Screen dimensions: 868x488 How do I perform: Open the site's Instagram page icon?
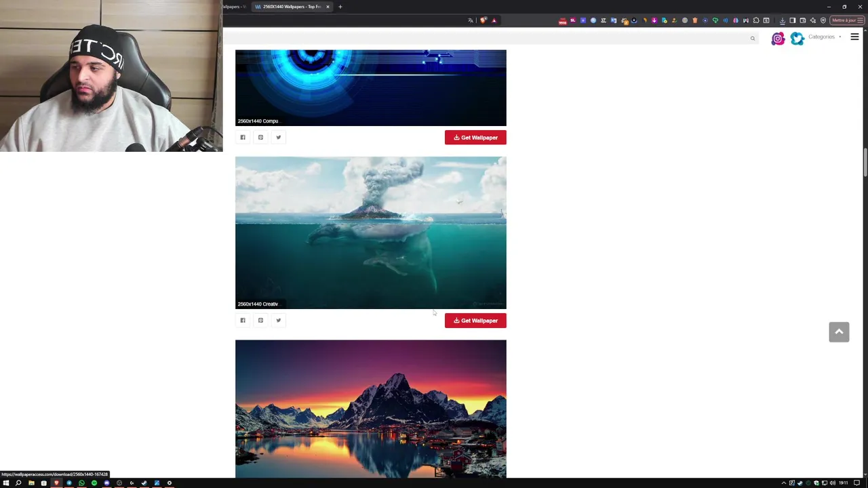click(x=778, y=39)
